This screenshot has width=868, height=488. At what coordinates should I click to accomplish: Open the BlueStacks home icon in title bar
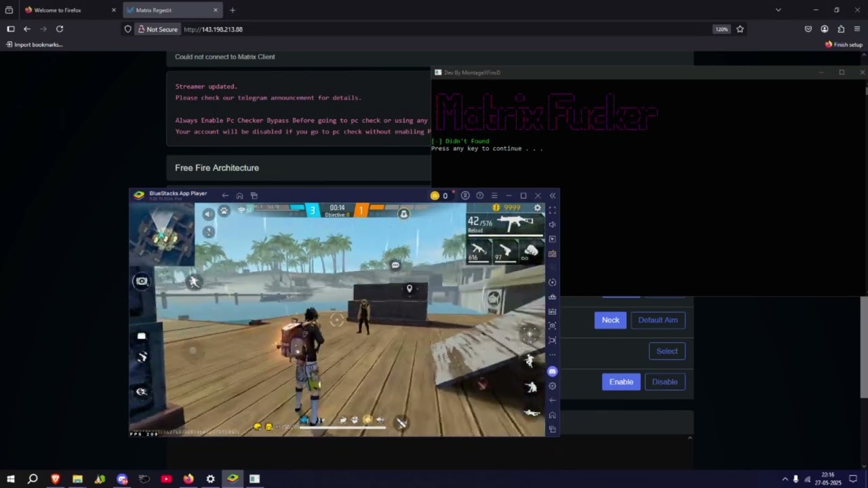click(x=239, y=196)
